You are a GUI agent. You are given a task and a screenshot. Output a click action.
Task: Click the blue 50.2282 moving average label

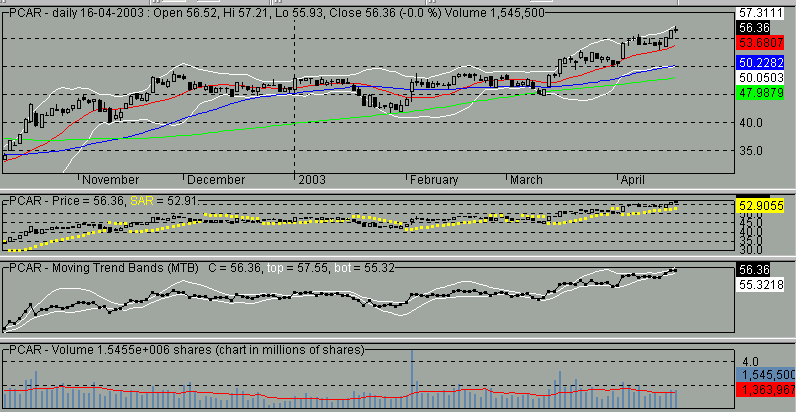759,63
